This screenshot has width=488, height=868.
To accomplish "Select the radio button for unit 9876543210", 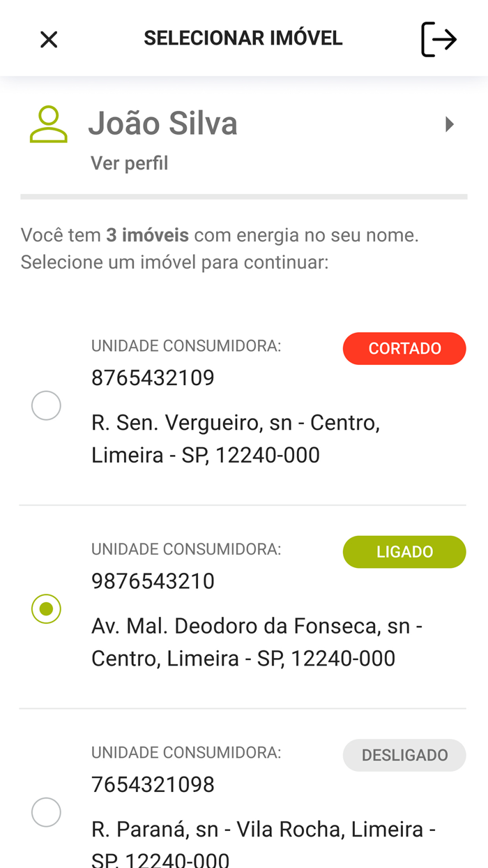I will (x=46, y=608).
